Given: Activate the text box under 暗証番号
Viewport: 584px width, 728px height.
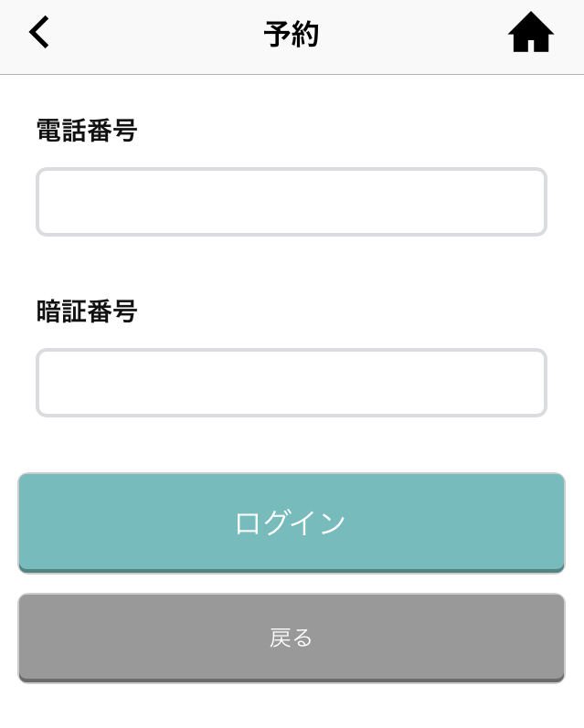Looking at the screenshot, I should (292, 383).
